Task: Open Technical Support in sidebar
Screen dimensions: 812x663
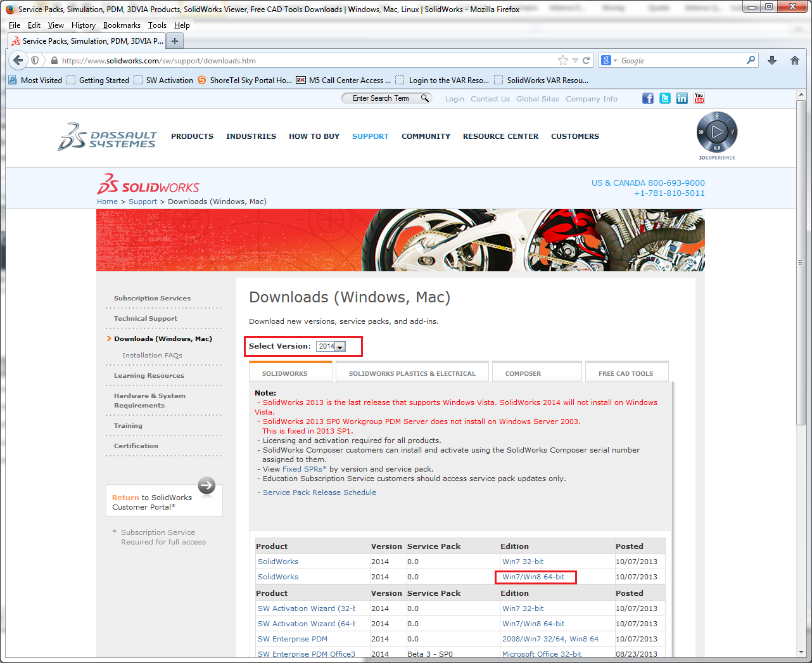Action: pos(146,319)
